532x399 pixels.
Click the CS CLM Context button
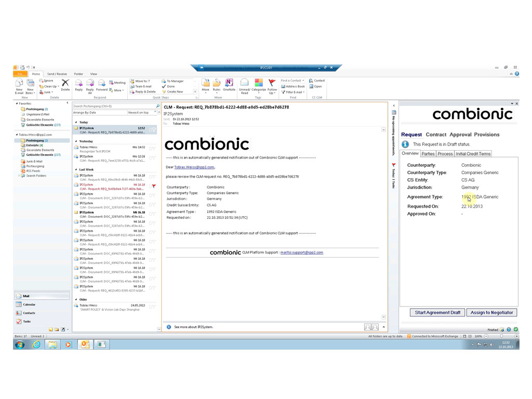317,81
